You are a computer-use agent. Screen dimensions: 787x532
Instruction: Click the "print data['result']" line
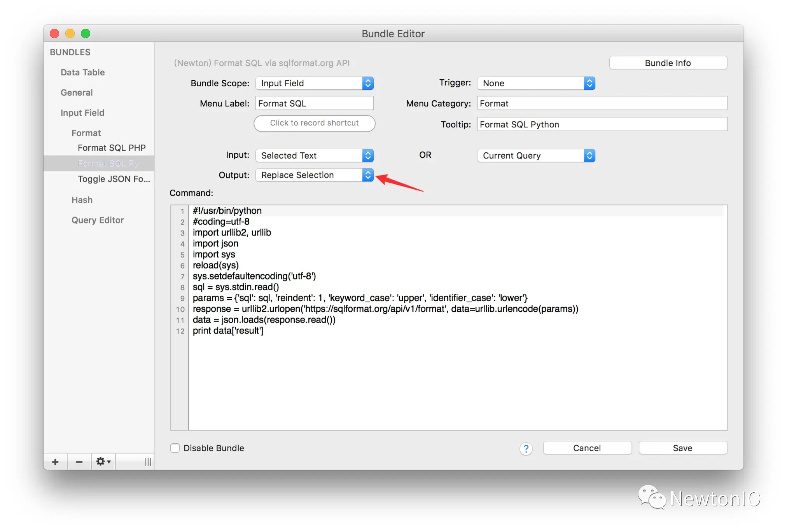coord(228,330)
